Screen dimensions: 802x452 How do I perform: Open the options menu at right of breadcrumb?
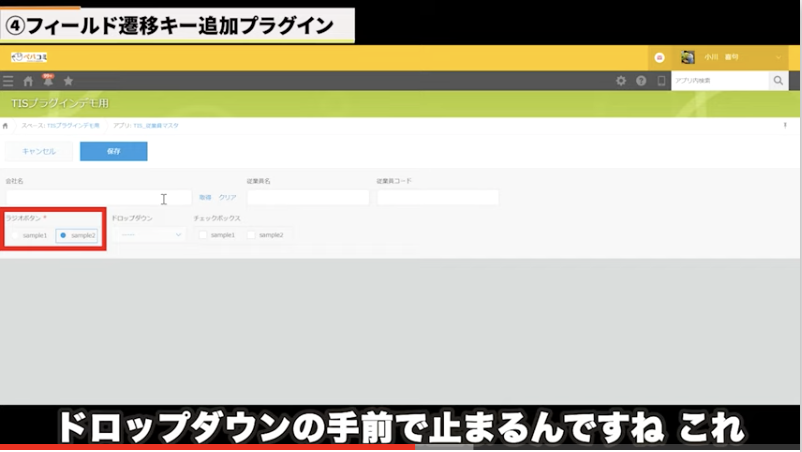point(785,125)
